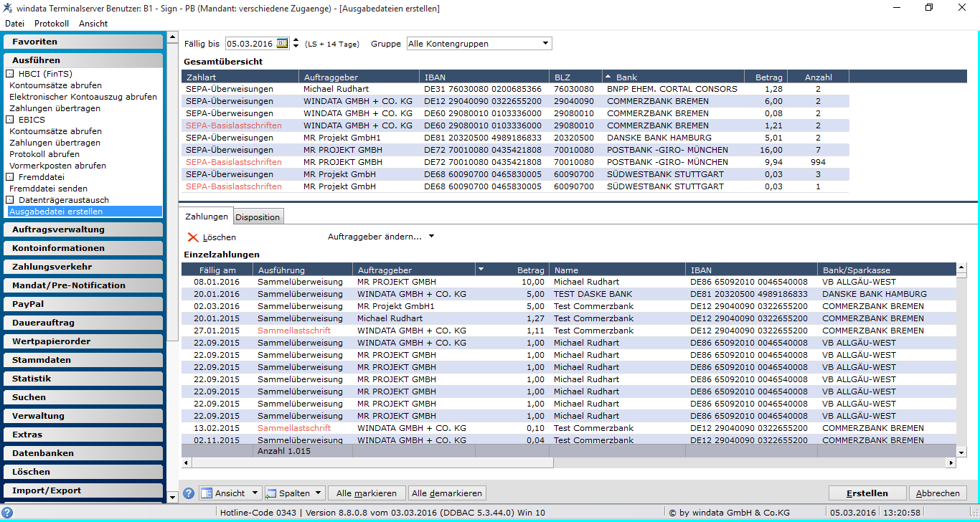This screenshot has height=522, width=980.
Task: Open the Ansicht dropdown button
Action: pyautogui.click(x=230, y=493)
